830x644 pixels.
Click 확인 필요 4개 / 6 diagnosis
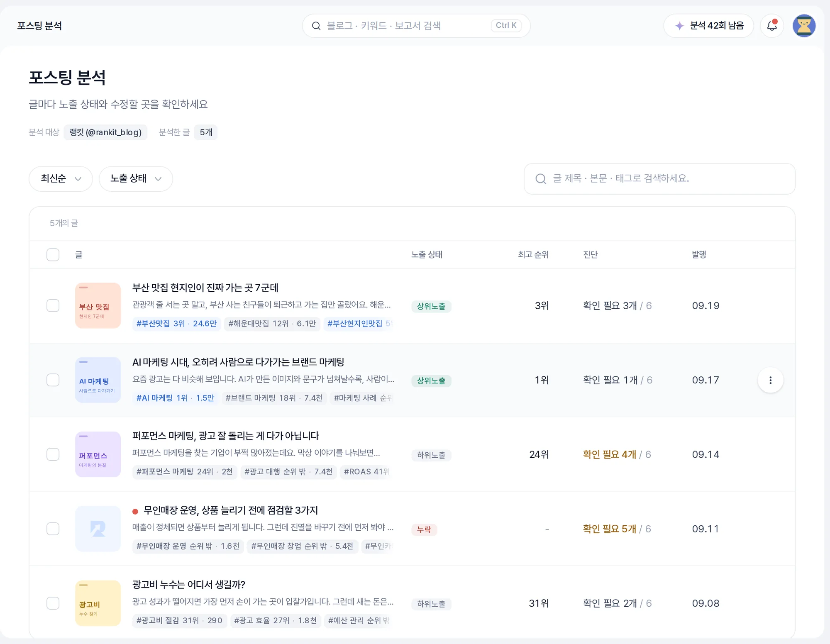point(617,454)
